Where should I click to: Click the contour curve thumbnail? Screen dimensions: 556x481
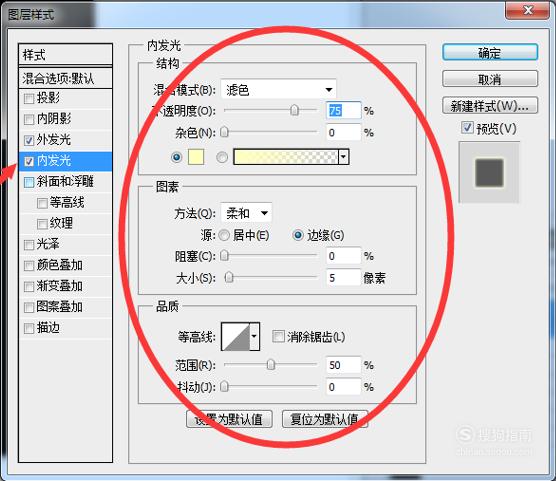click(x=236, y=336)
